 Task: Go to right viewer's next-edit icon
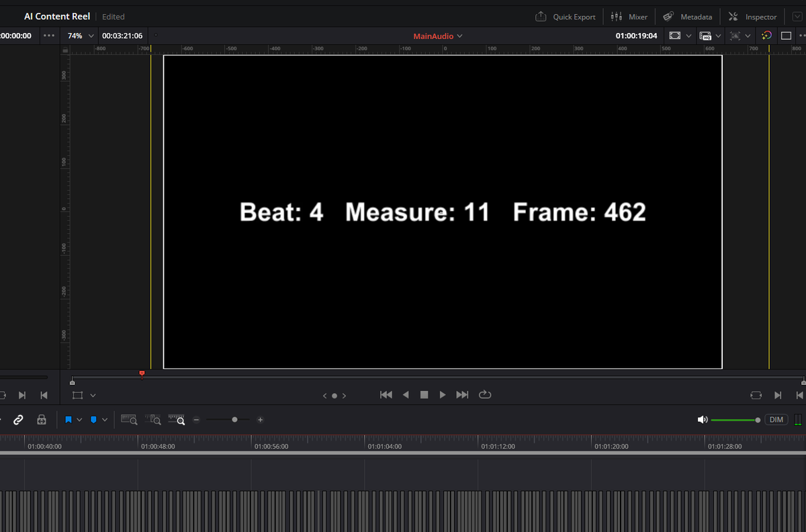(778, 395)
